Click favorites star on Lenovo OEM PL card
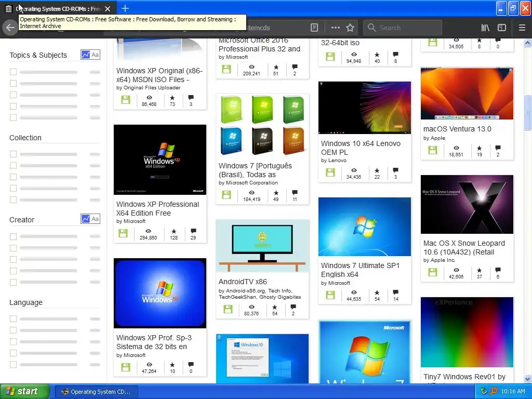Image resolution: width=532 pixels, height=399 pixels. (x=377, y=170)
